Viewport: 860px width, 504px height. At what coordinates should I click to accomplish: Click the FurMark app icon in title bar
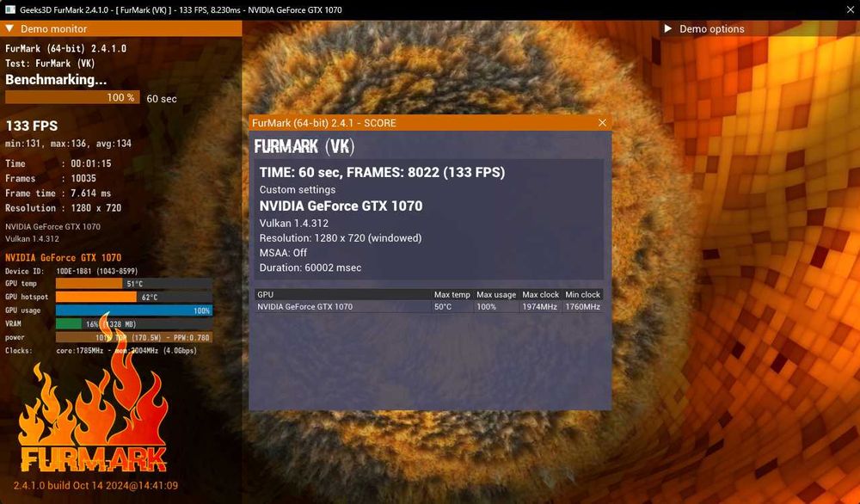coord(9,9)
